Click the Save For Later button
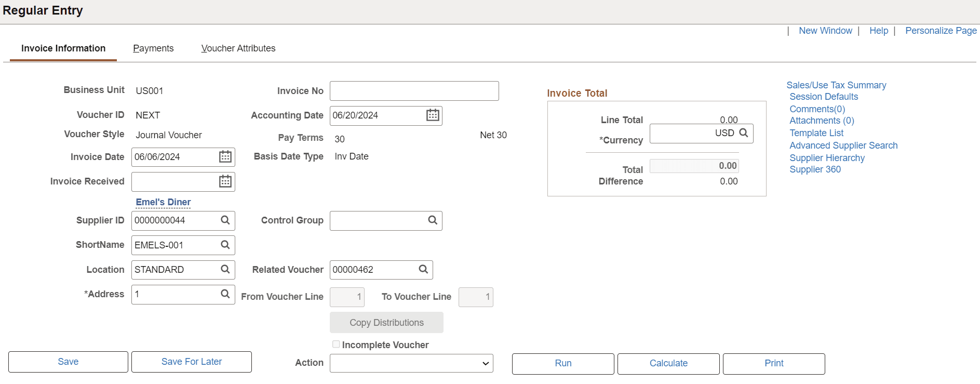This screenshot has width=980, height=384. tap(192, 362)
